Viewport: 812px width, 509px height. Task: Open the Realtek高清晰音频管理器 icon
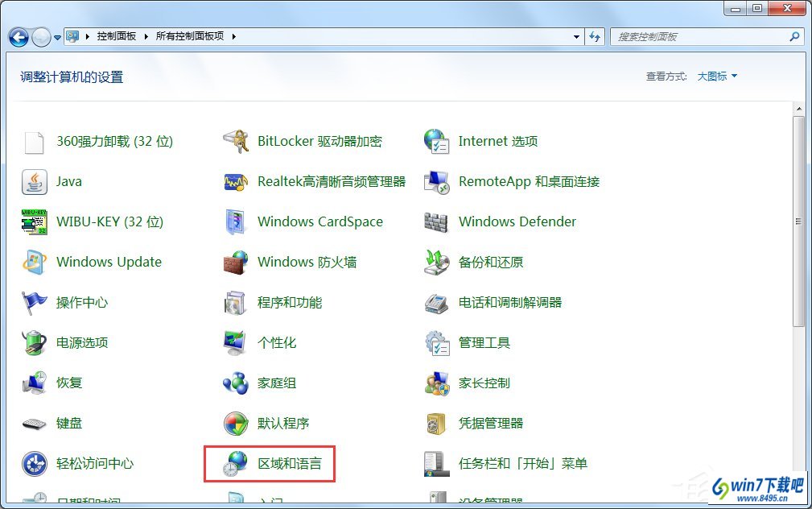coord(236,182)
